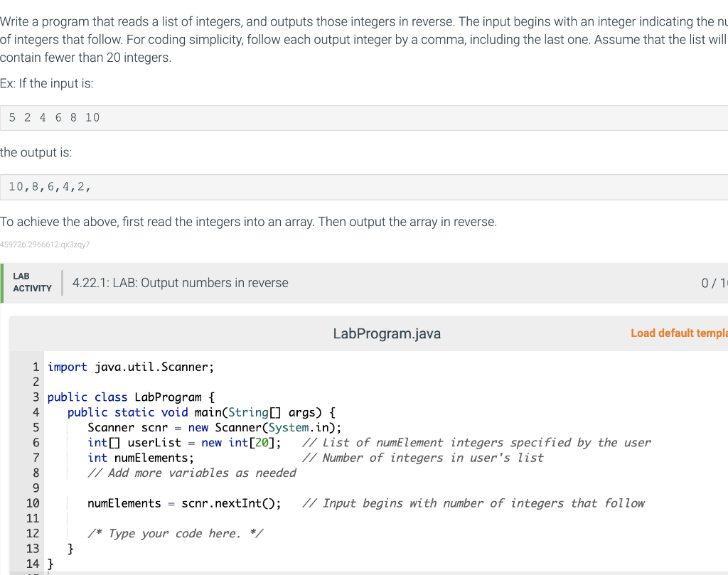Click the Load default template link
This screenshot has height=575, width=728.
(x=678, y=333)
